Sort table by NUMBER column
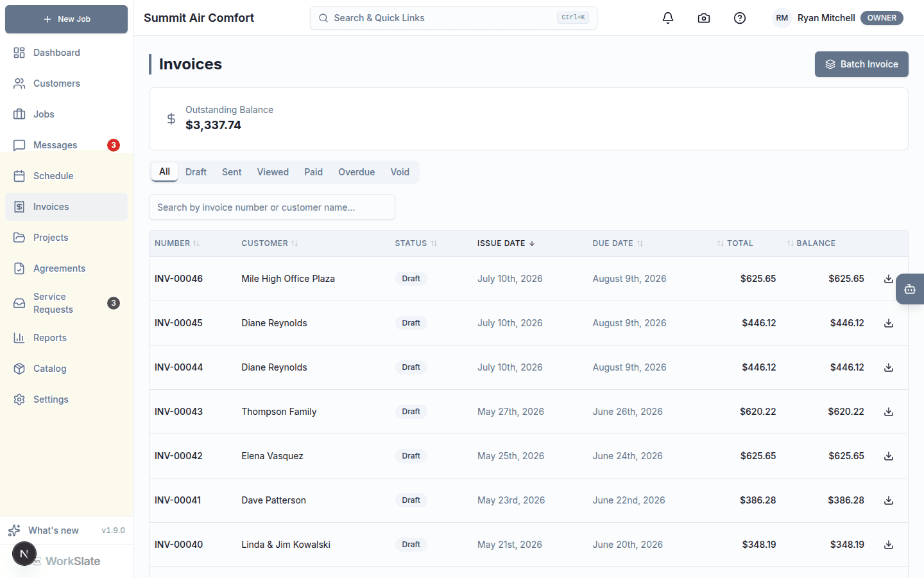 [x=177, y=243]
